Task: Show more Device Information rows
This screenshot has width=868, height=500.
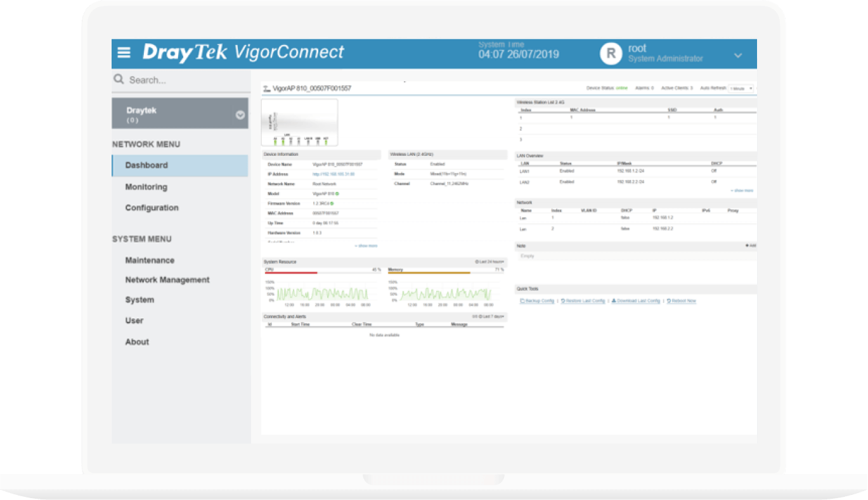Action: click(366, 246)
